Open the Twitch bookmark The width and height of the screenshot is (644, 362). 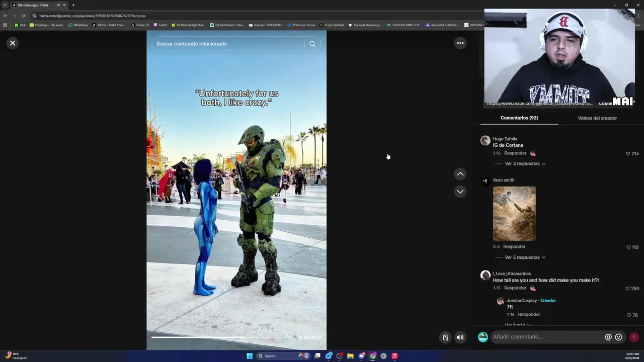click(x=160, y=25)
